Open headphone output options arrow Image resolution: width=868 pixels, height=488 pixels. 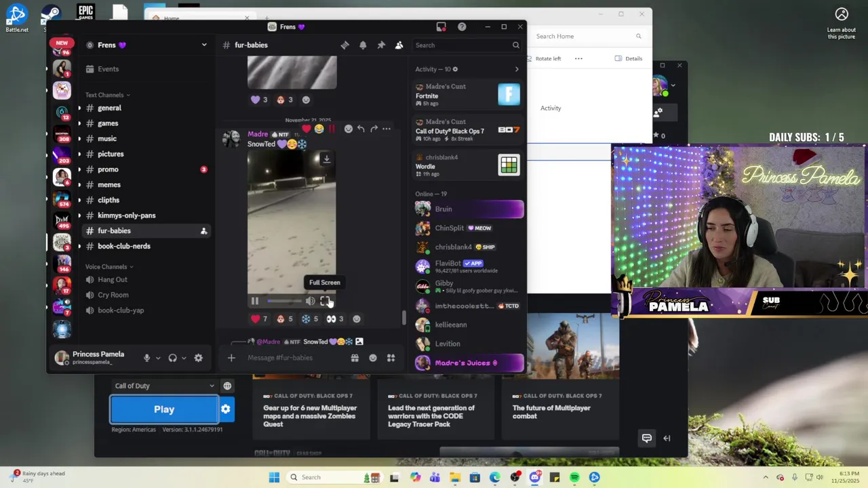(184, 358)
